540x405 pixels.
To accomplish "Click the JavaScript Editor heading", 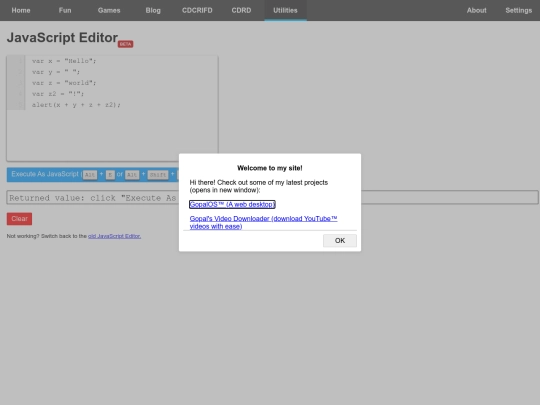I will 62,38.
